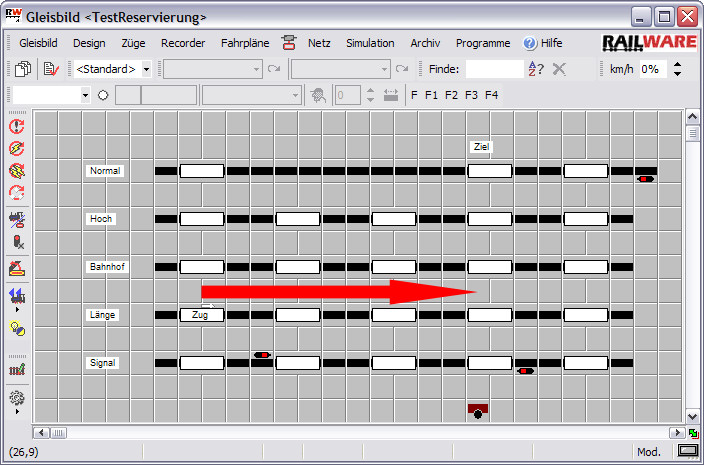This screenshot has width=704, height=465.
Task: Click the locomotive with blue arrows icon
Action: point(17,296)
